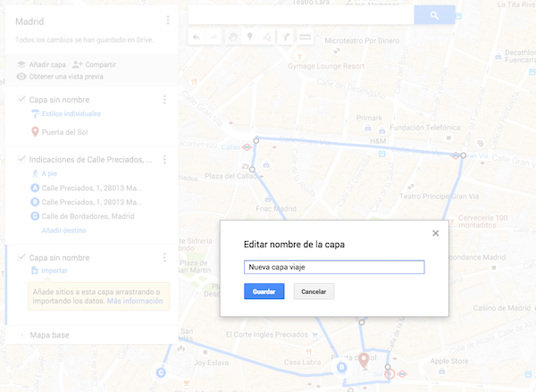Click the Casa Labra restaurant icon

tap(308, 352)
